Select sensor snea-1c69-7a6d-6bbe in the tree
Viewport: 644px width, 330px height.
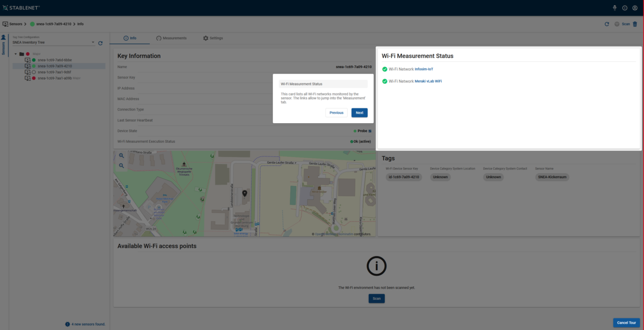tap(54, 60)
